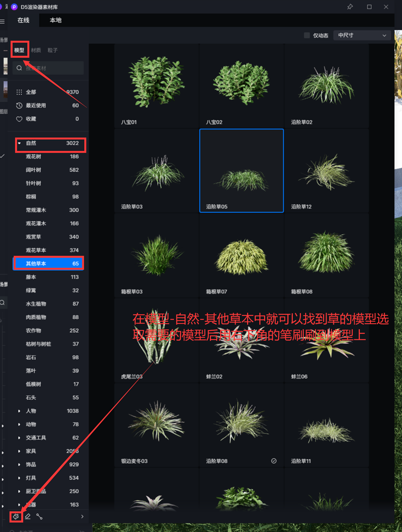Screen dimensions: 402x532
Task: Open the hamburger menu behind the library
Action: point(2,21)
